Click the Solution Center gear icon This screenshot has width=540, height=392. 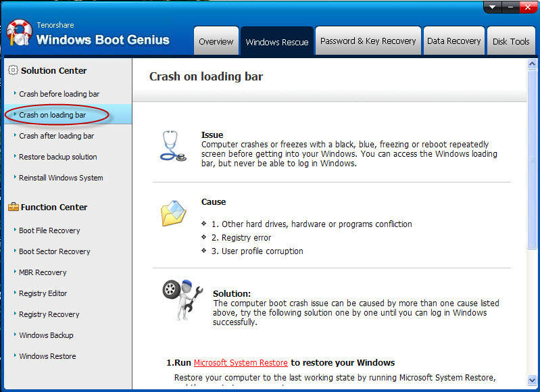(x=13, y=70)
